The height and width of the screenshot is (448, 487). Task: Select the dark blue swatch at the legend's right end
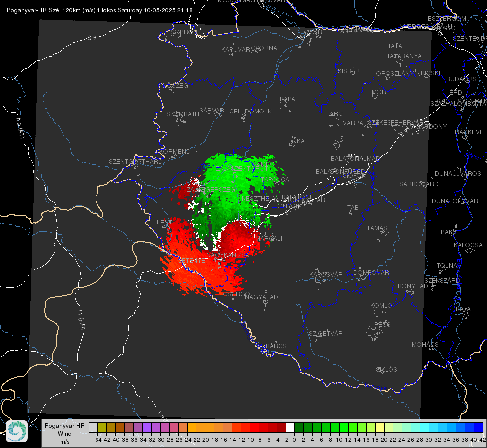point(479,428)
